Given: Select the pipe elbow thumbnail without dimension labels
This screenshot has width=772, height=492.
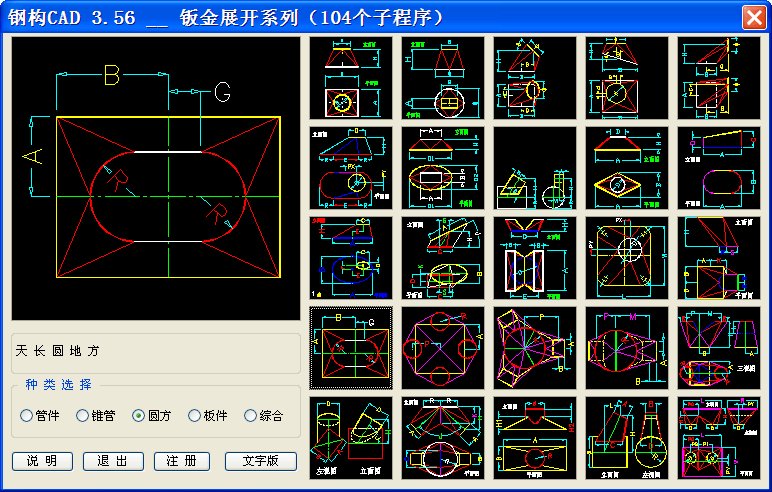Looking at the screenshot, I should (x=534, y=167).
